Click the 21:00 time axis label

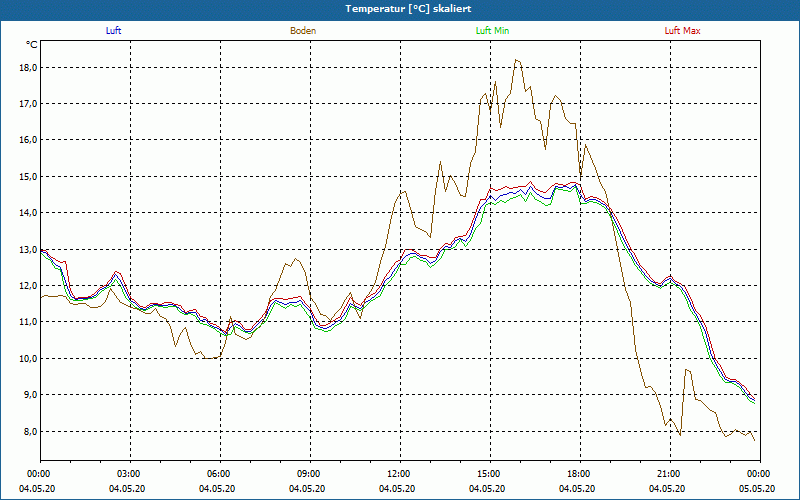click(x=670, y=474)
